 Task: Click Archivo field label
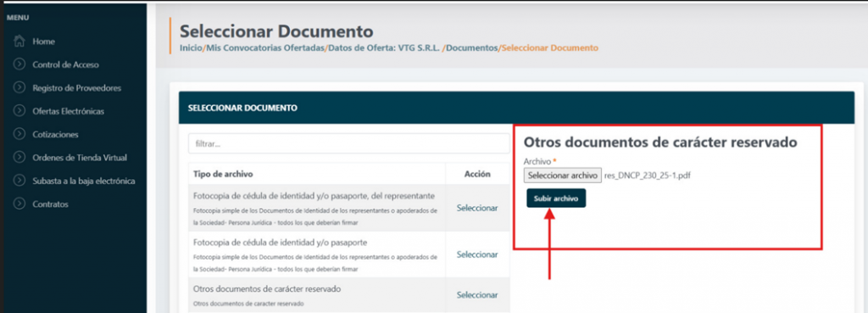[x=537, y=161]
